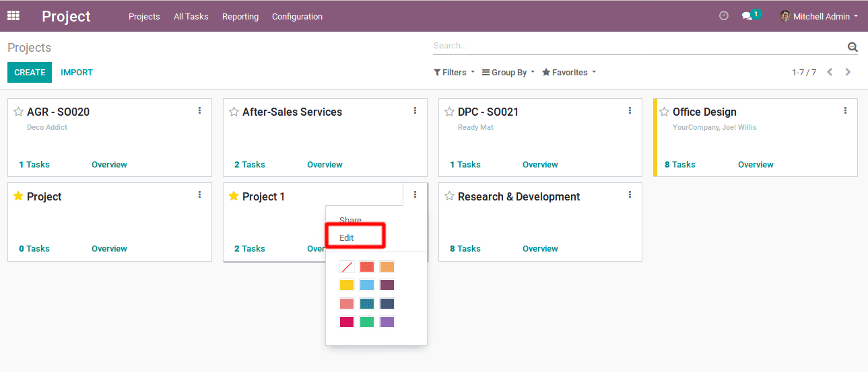This screenshot has width=868, height=372.
Task: Select the salmon pink color swatch
Action: click(347, 303)
